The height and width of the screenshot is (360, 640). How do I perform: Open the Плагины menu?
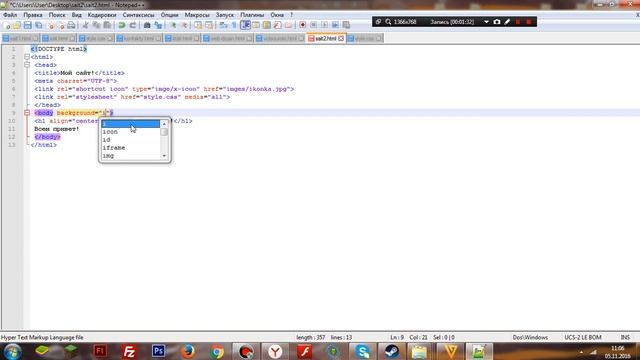point(252,15)
